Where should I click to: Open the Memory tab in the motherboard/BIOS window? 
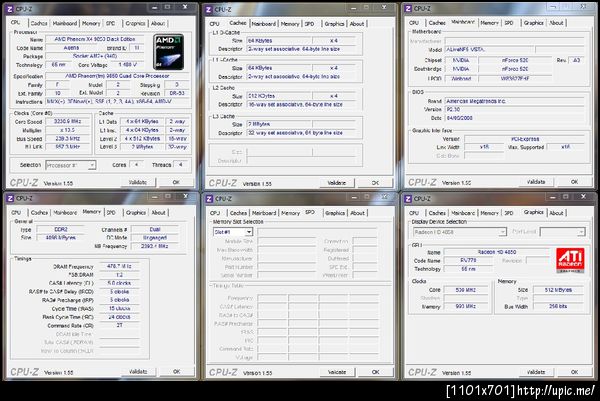click(x=487, y=22)
